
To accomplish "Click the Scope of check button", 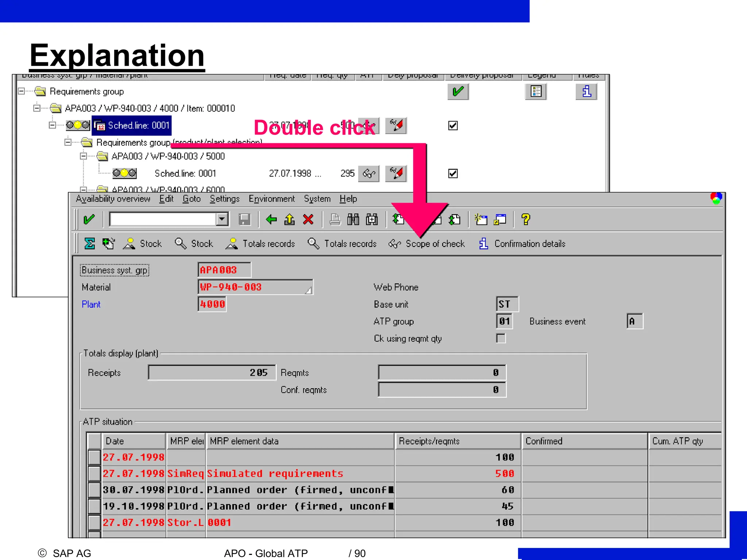I will (x=427, y=244).
